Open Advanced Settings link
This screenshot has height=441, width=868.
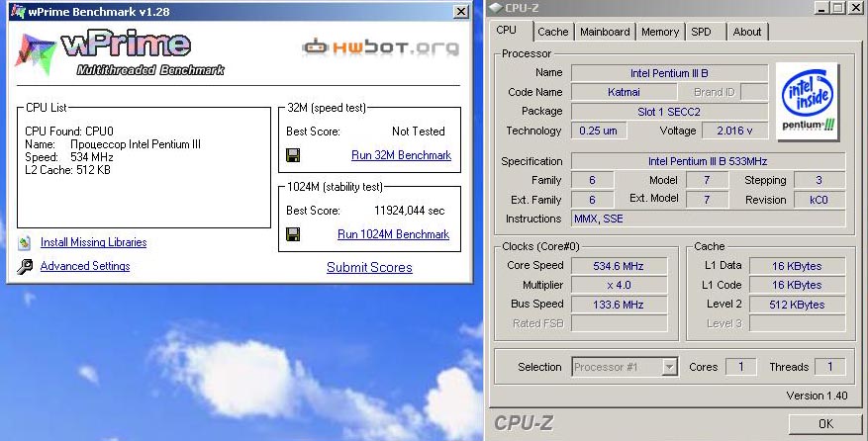(x=85, y=266)
